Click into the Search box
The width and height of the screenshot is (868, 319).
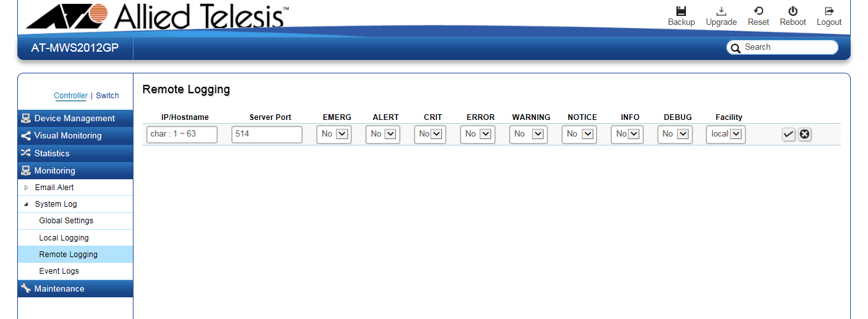pos(782,47)
